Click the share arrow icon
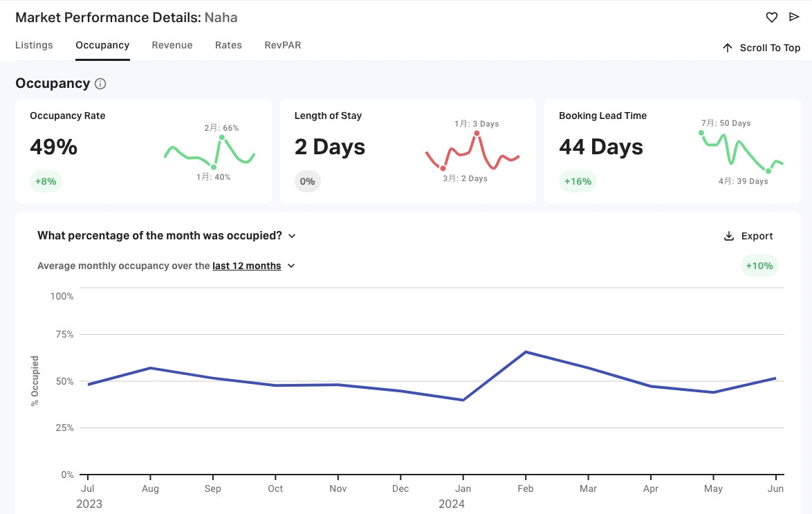Image resolution: width=812 pixels, height=514 pixels. pos(794,17)
